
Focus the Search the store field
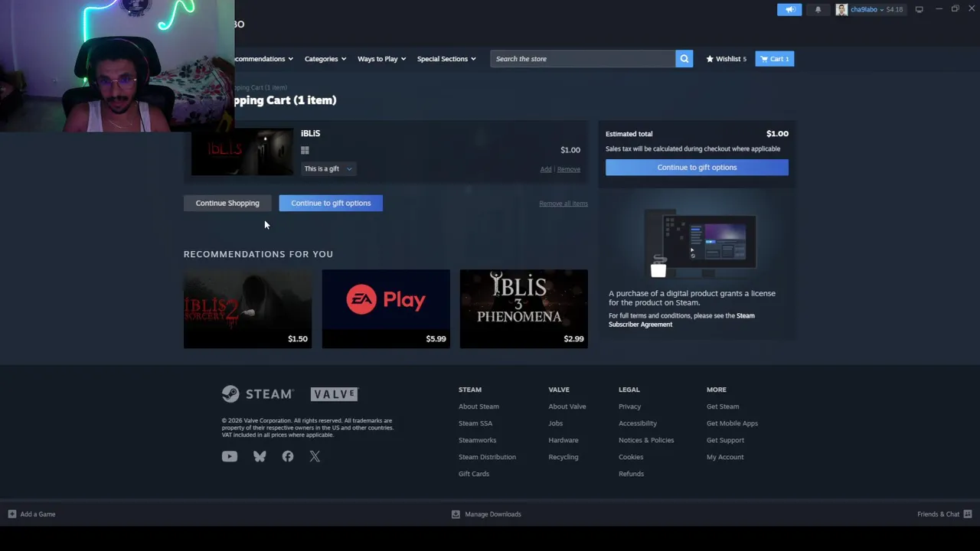pos(583,59)
